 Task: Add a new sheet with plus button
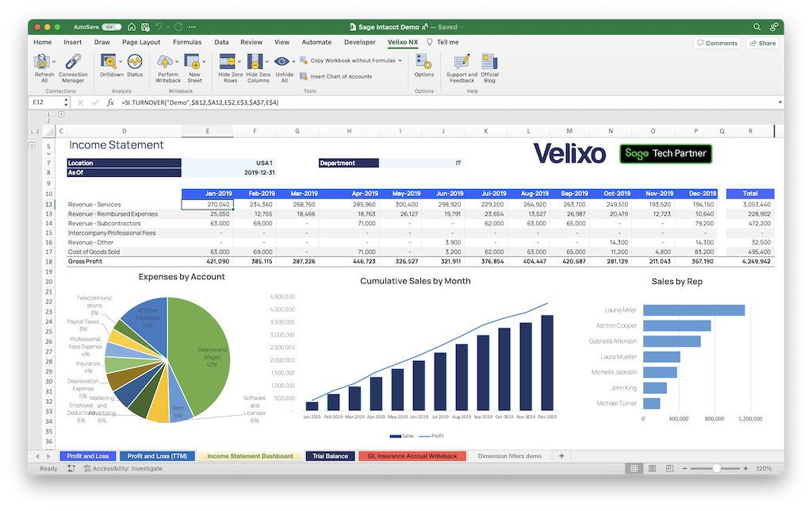point(561,456)
